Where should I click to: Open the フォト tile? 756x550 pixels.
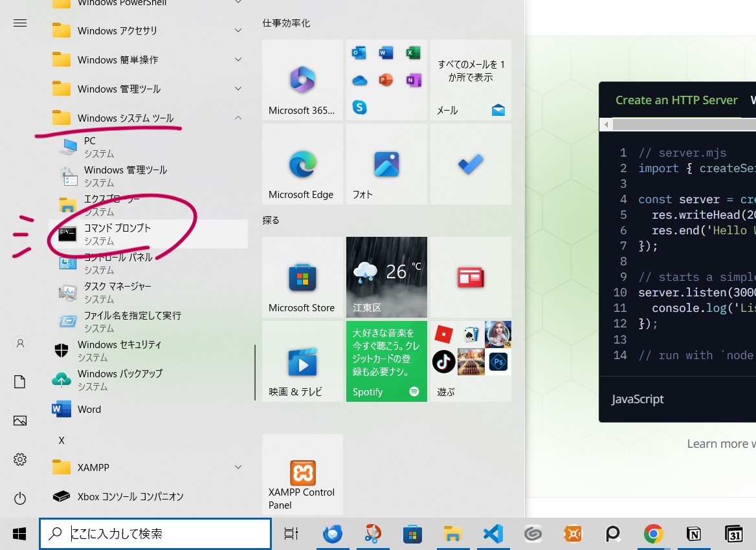(386, 164)
